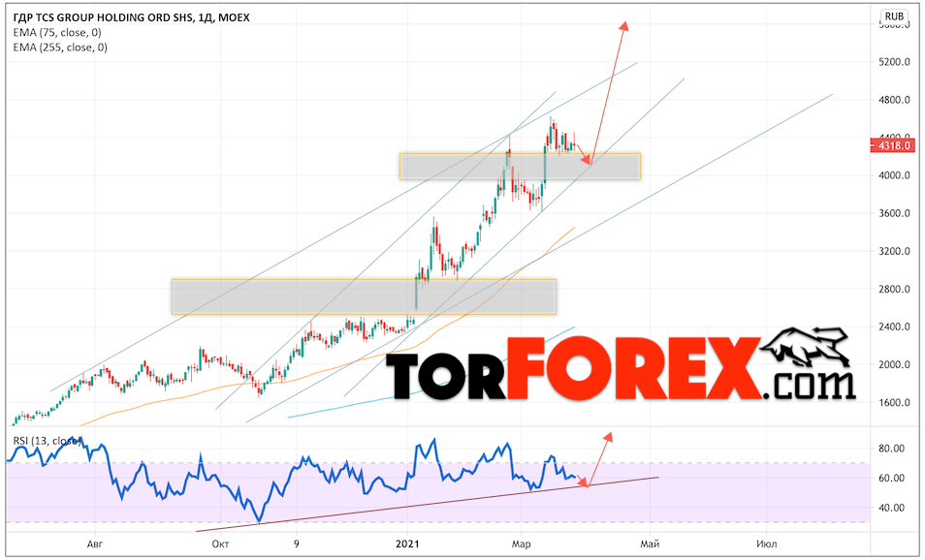Click the 2400.0 price axis value
The image size is (925, 560).
pos(894,327)
